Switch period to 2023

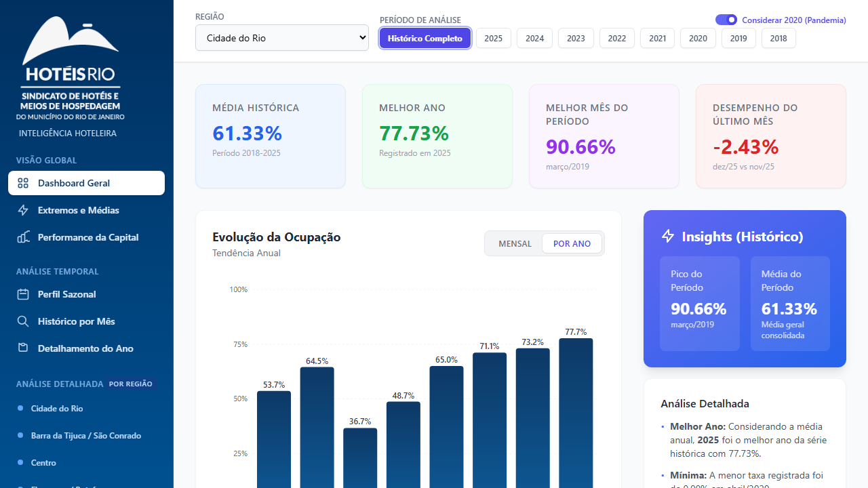[x=576, y=38]
